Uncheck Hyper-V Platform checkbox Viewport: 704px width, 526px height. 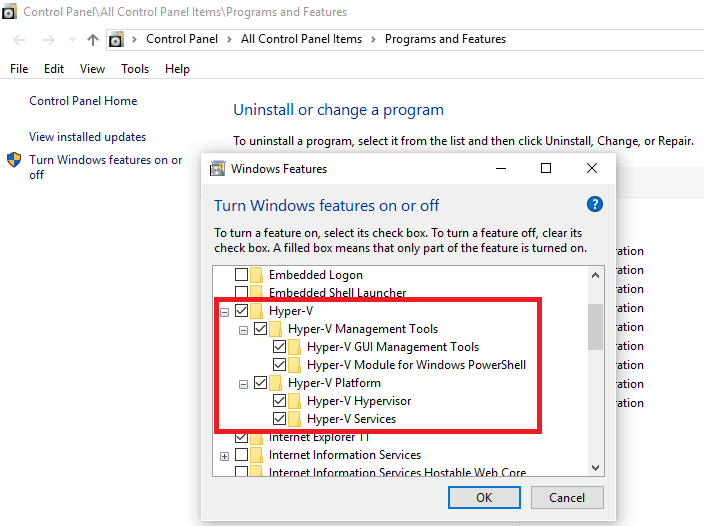click(260, 382)
